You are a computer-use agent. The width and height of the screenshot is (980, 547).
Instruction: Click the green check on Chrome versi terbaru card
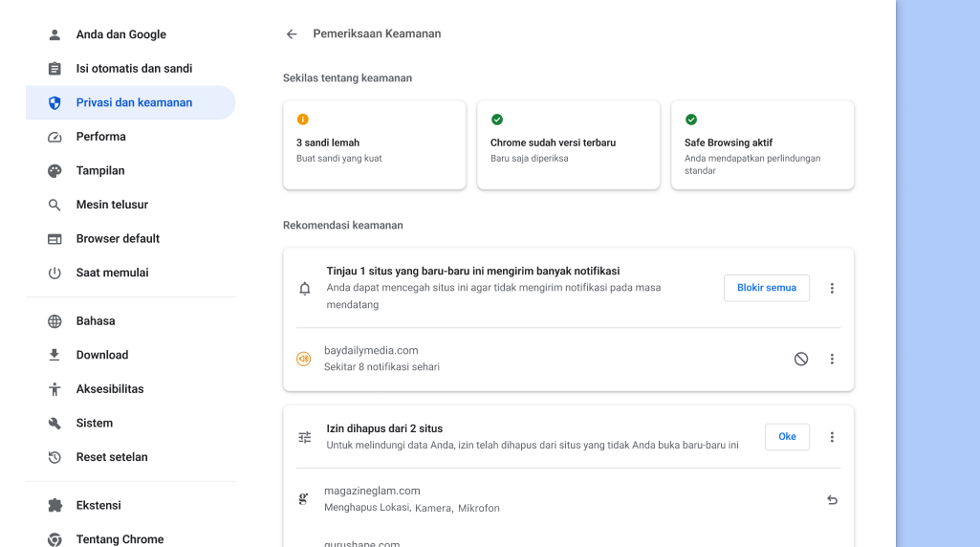coord(497,120)
